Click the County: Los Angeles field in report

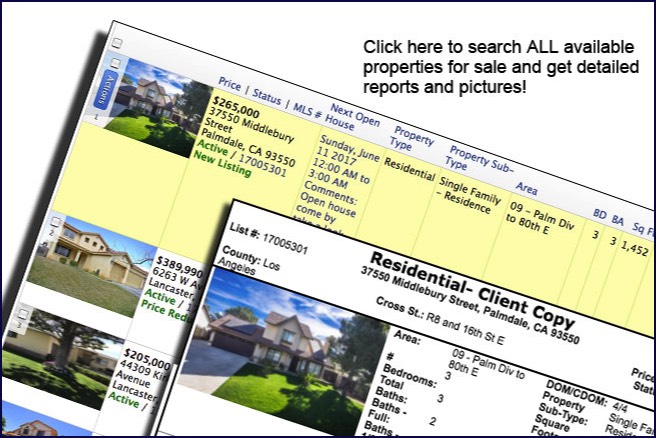click(250, 260)
